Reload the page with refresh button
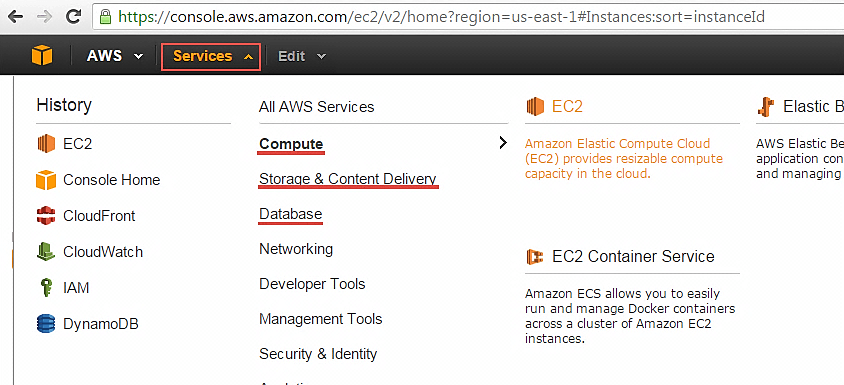This screenshot has height=385, width=844. pyautogui.click(x=73, y=16)
